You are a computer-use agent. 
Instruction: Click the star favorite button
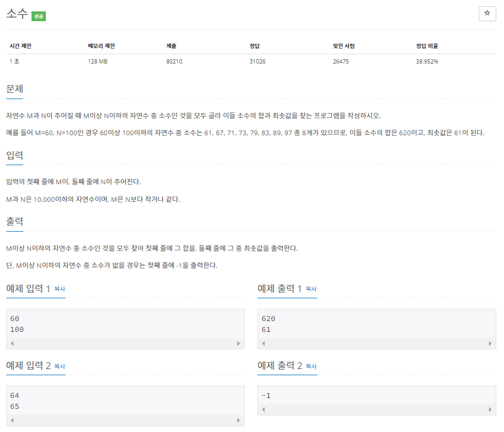[487, 13]
